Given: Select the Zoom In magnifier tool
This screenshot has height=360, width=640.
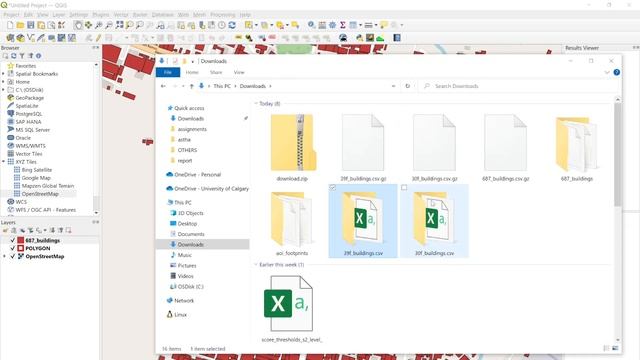Looking at the screenshot, I should [99, 25].
